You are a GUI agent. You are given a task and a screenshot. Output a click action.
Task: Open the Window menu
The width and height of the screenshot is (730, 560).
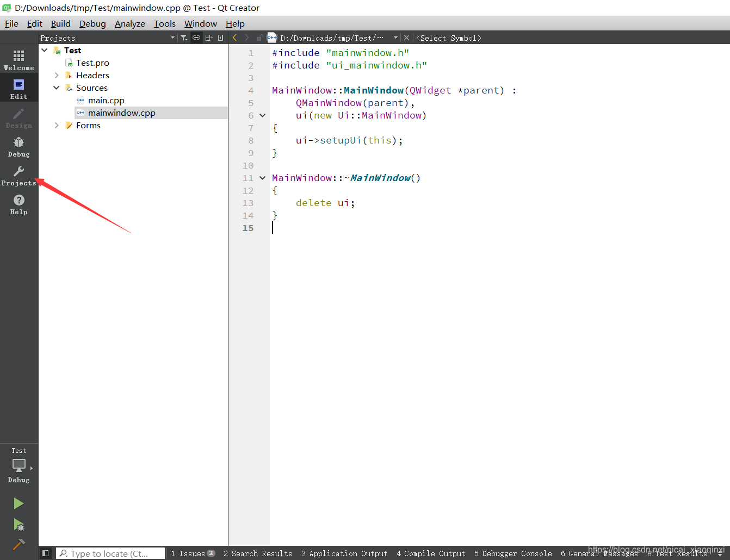click(x=201, y=23)
